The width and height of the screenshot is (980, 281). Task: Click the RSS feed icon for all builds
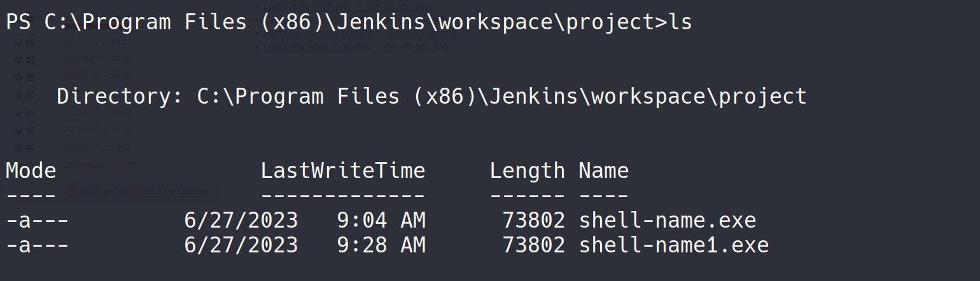(x=73, y=192)
